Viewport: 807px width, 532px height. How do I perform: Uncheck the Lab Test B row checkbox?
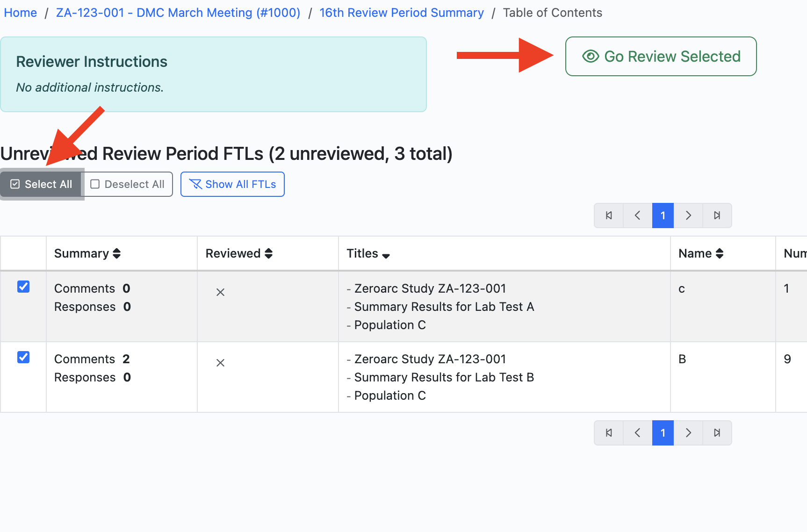coord(23,357)
